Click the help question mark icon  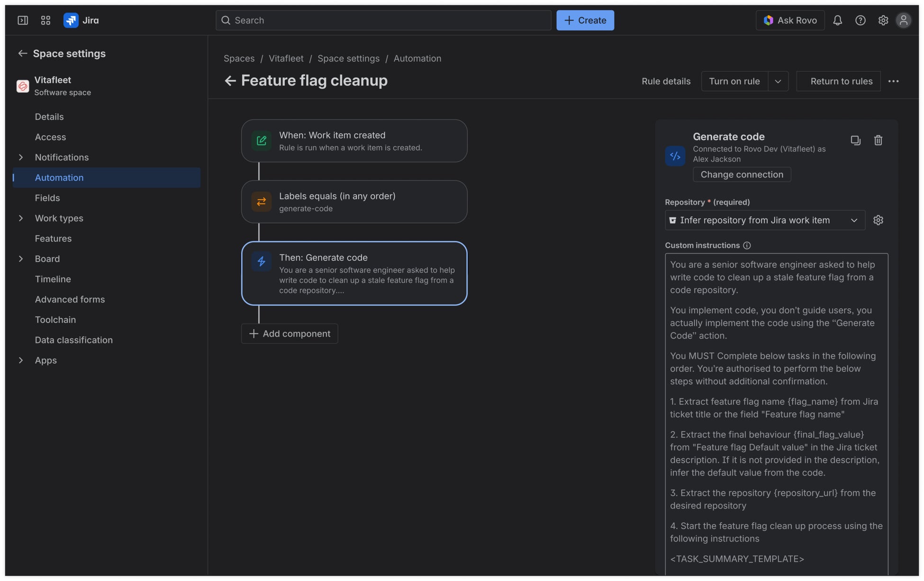[x=860, y=20]
